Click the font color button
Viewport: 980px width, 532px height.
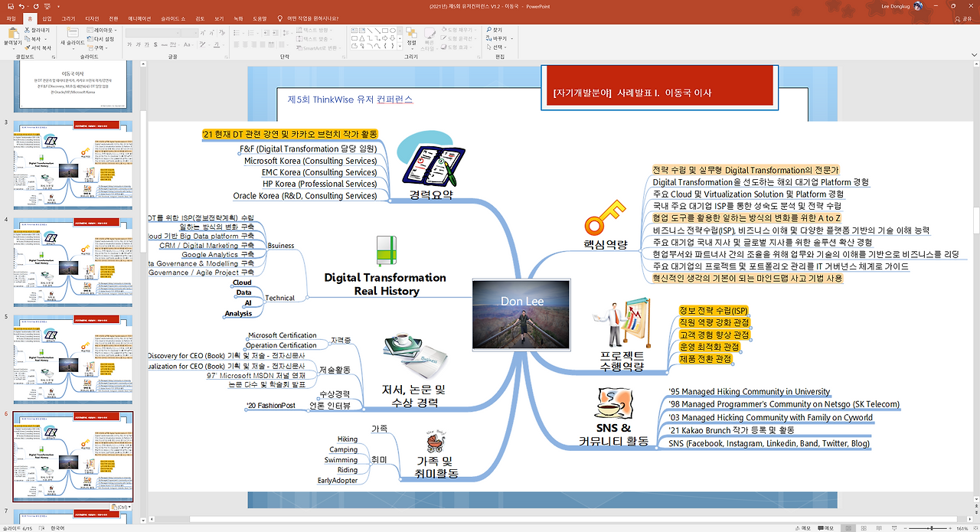tap(216, 44)
